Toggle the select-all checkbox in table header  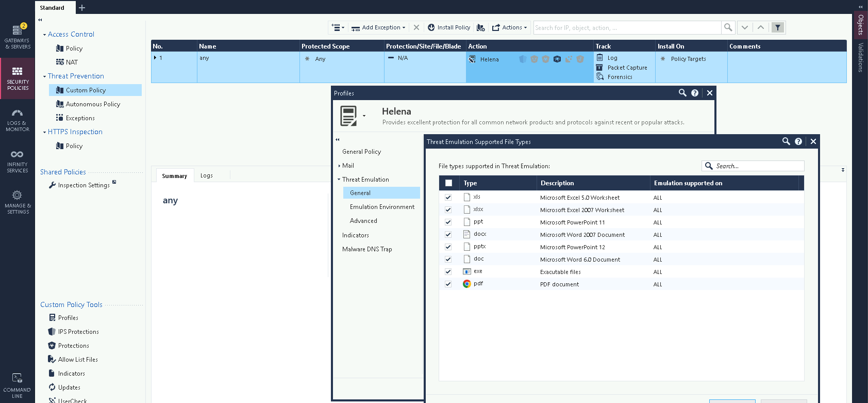coord(448,183)
